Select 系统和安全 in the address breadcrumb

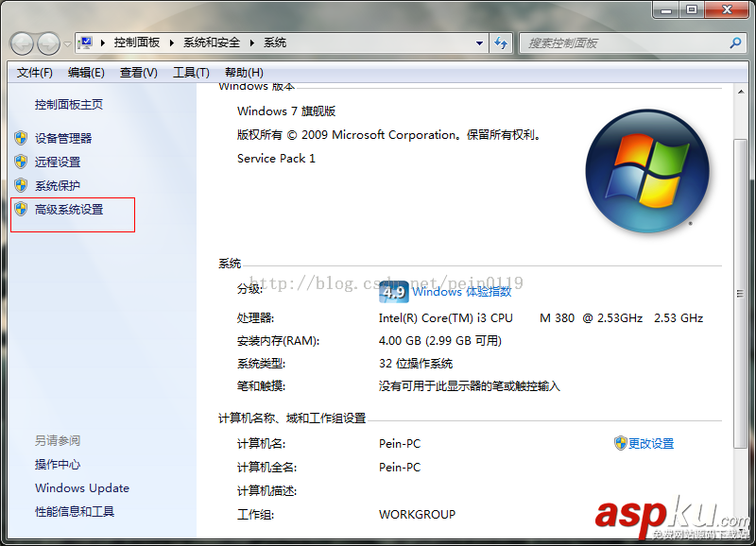(211, 43)
